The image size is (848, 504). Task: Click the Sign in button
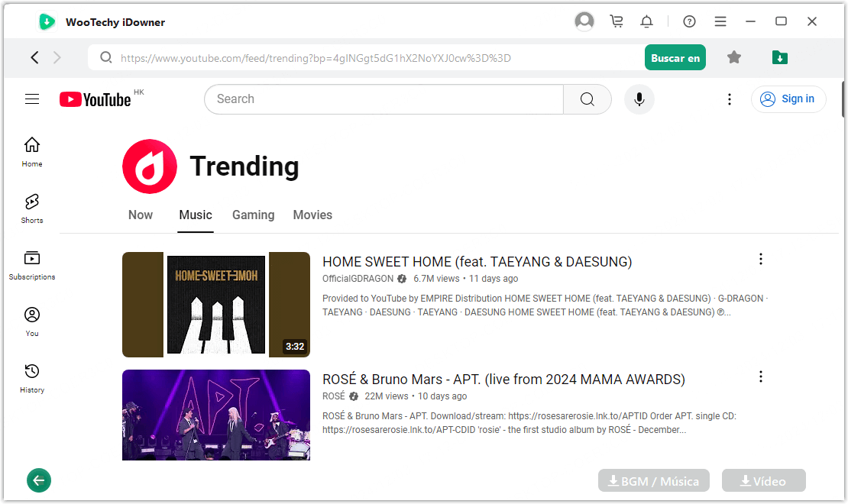tap(788, 99)
